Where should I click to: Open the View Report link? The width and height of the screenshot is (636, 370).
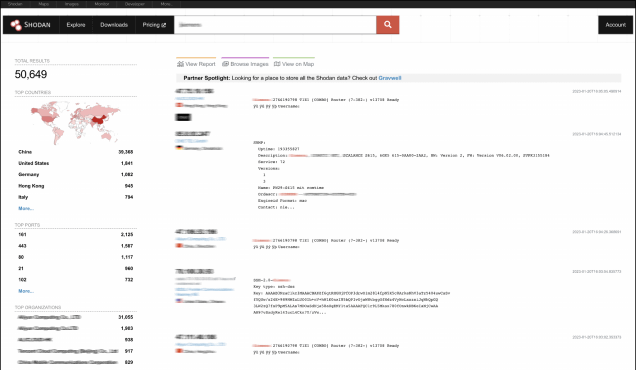[196, 64]
